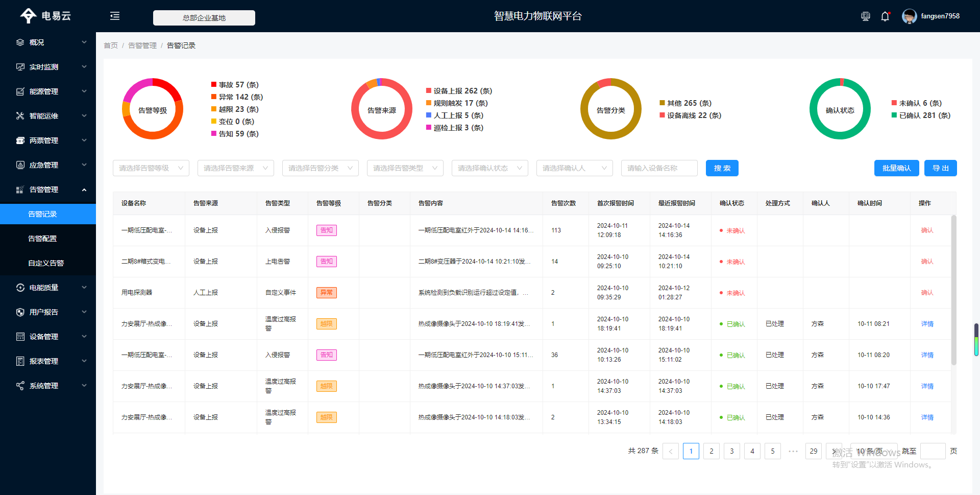Open the 请选择确认状态 dropdown
Screen dimensions: 980x495
coord(489,168)
